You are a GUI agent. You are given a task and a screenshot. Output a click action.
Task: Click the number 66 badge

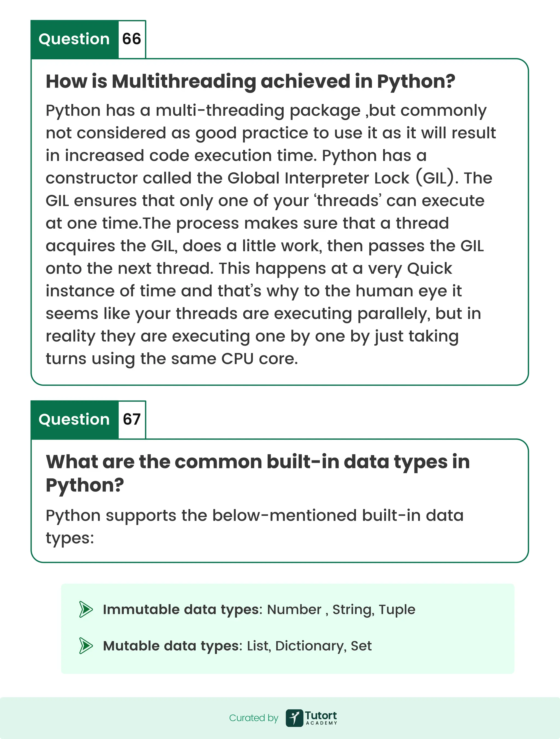pos(132,39)
